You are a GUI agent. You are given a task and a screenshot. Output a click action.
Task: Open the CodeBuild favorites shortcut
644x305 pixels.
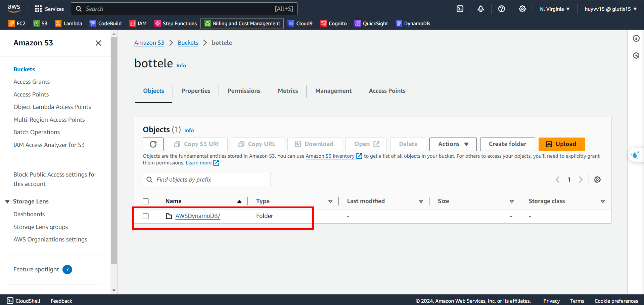[105, 24]
